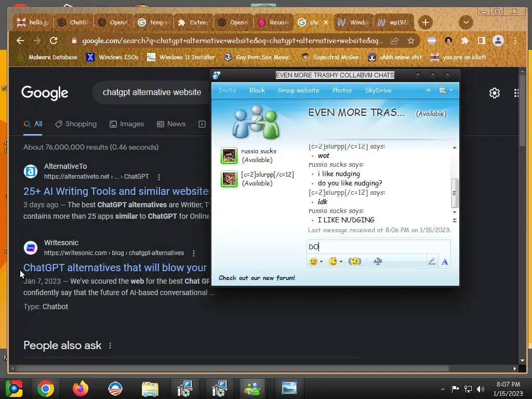The height and width of the screenshot is (399, 532).
Task: Switch to the hello.jpg tab
Action: pos(33,22)
